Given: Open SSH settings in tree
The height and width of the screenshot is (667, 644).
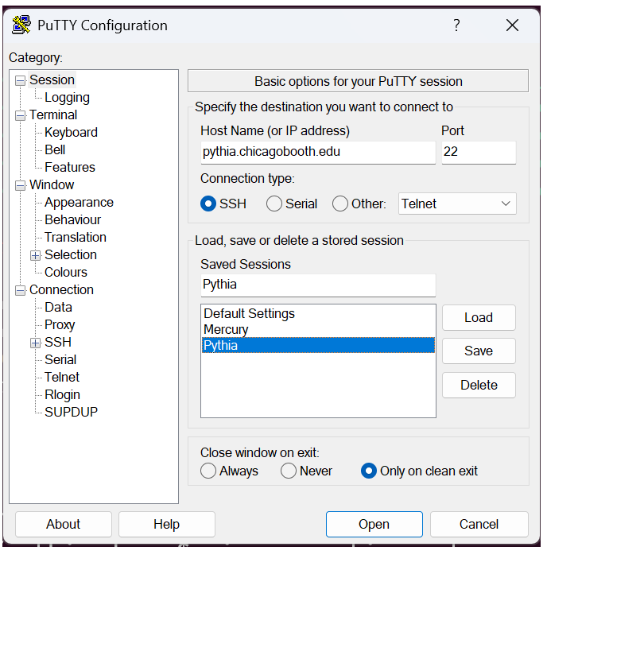Looking at the screenshot, I should tap(58, 342).
